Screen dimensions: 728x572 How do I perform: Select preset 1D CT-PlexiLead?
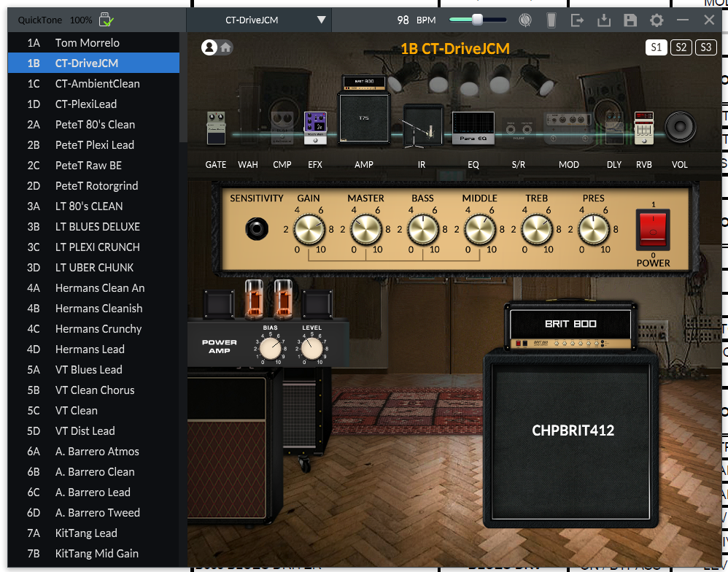pos(93,104)
